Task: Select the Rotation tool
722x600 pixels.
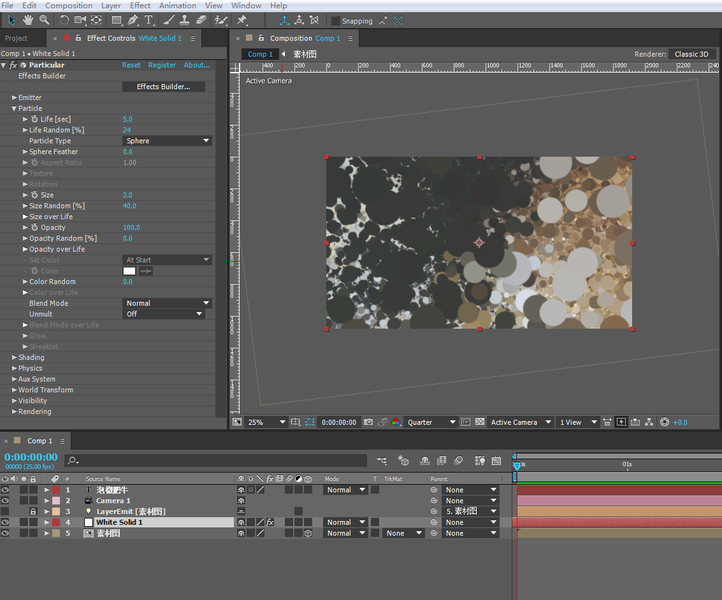Action: pos(63,20)
